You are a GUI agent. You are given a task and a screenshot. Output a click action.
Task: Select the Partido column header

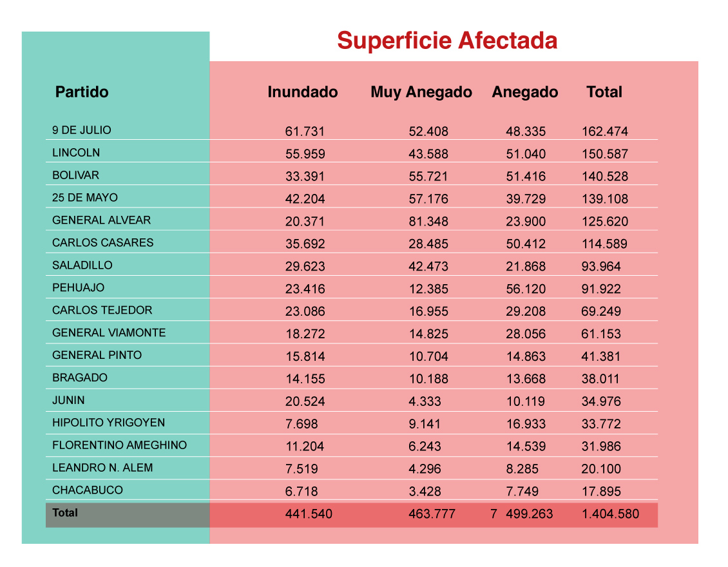click(82, 92)
